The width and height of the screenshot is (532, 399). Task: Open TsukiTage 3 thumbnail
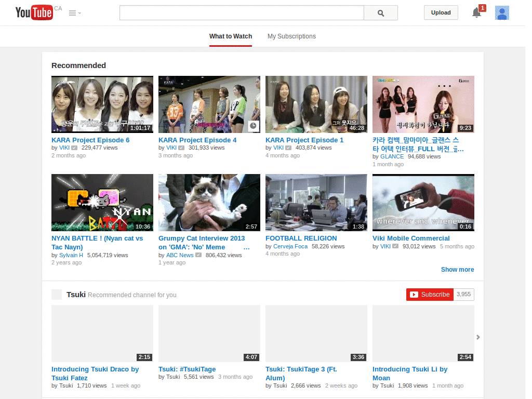point(316,334)
